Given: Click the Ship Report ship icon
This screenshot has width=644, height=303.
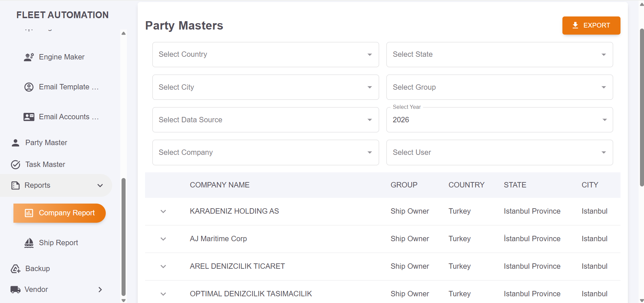Looking at the screenshot, I should [29, 243].
